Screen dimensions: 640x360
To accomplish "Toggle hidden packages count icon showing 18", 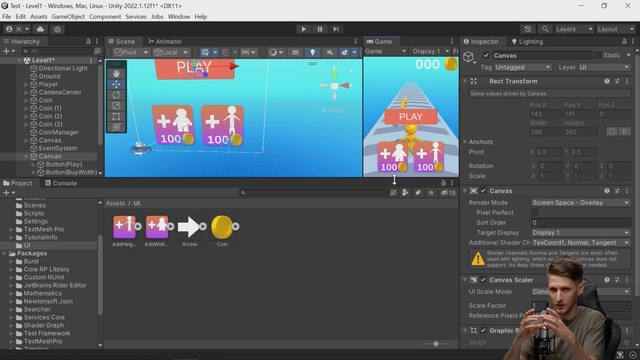I will click(x=448, y=193).
